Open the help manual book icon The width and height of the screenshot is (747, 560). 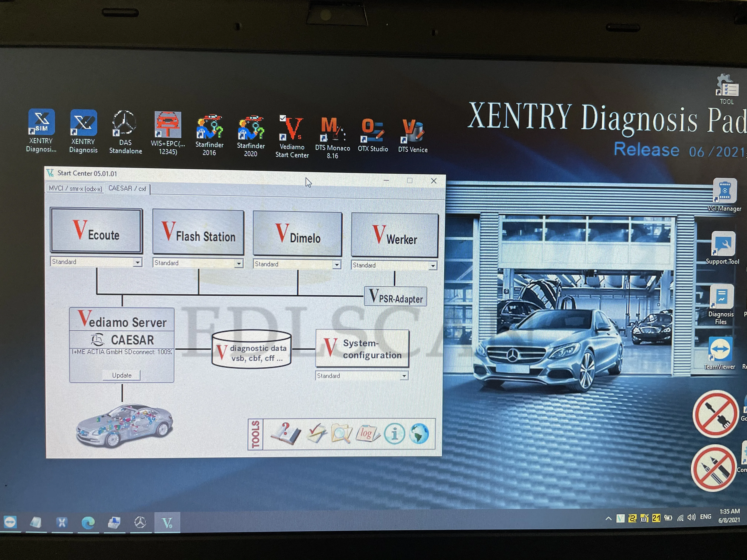coord(285,433)
